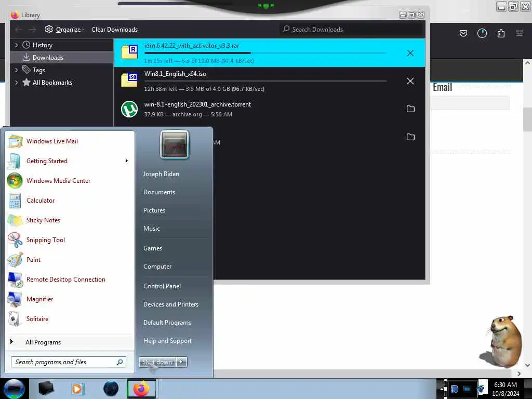Launch Magnifier

point(69,299)
